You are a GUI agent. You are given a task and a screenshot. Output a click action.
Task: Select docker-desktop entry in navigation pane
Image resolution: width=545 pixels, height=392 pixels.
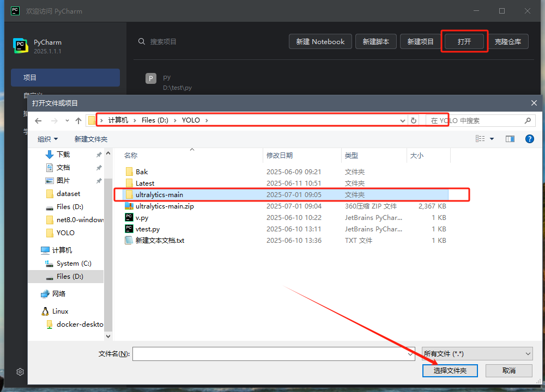click(80, 324)
